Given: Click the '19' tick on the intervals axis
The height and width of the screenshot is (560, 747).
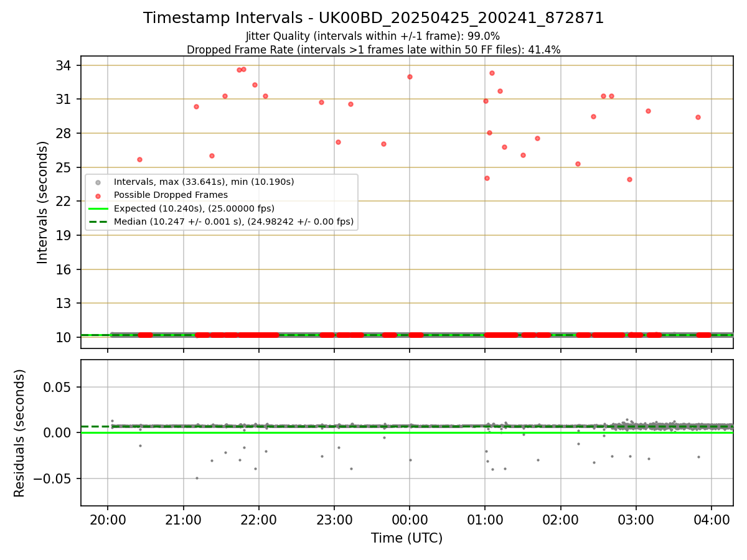Looking at the screenshot, I should [64, 235].
